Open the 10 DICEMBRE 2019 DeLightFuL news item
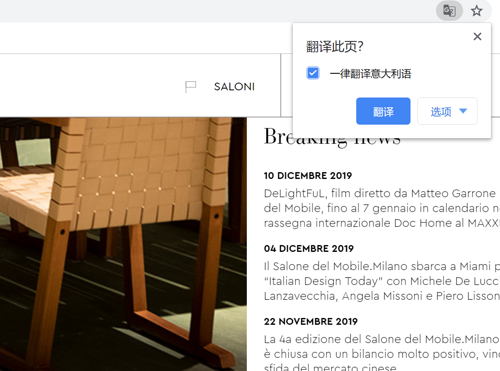The image size is (500, 371). 382,208
